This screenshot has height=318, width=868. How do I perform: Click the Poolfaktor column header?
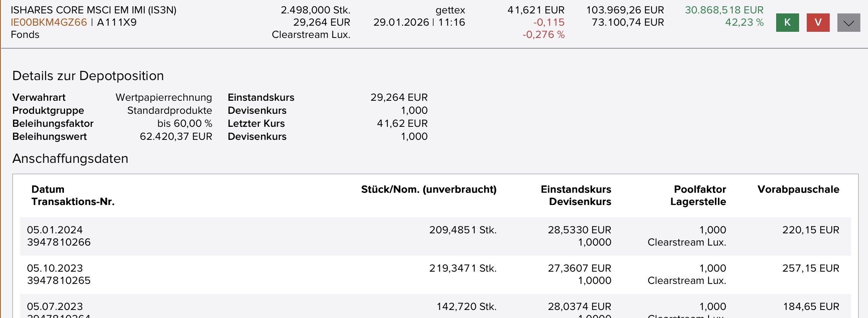pos(700,189)
